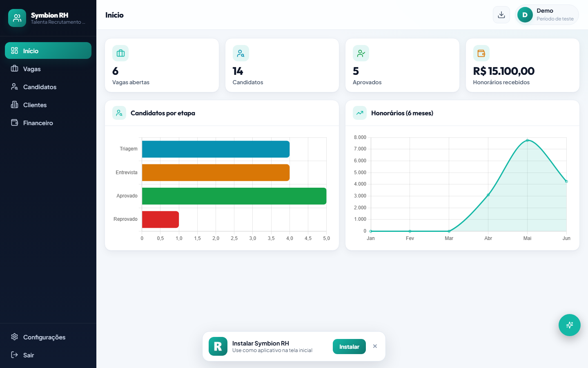The height and width of the screenshot is (368, 588).
Task: Navigate to Financeiro
Action: point(48,123)
